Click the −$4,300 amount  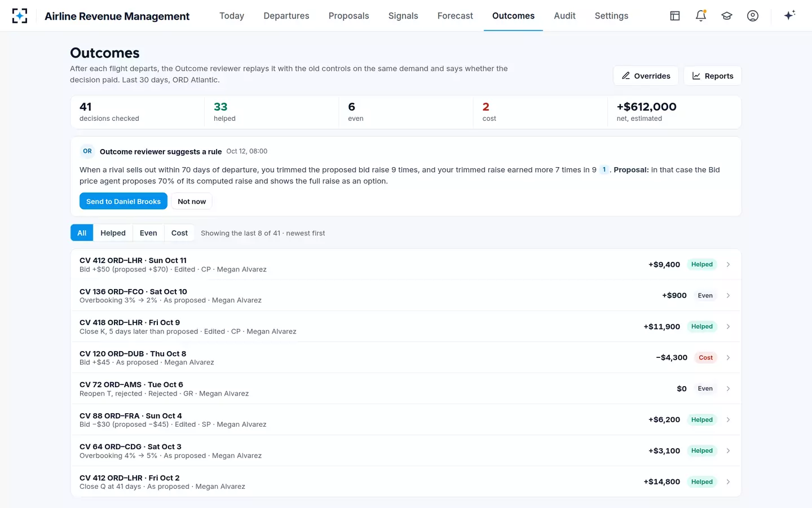[672, 357]
